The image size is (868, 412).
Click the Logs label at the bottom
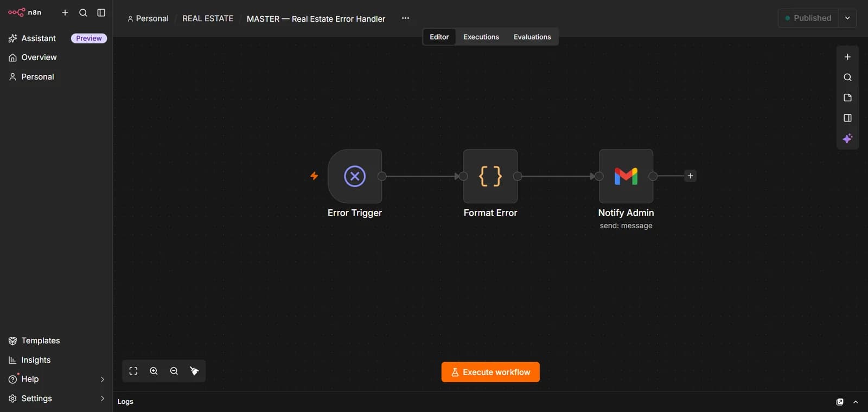(125, 402)
